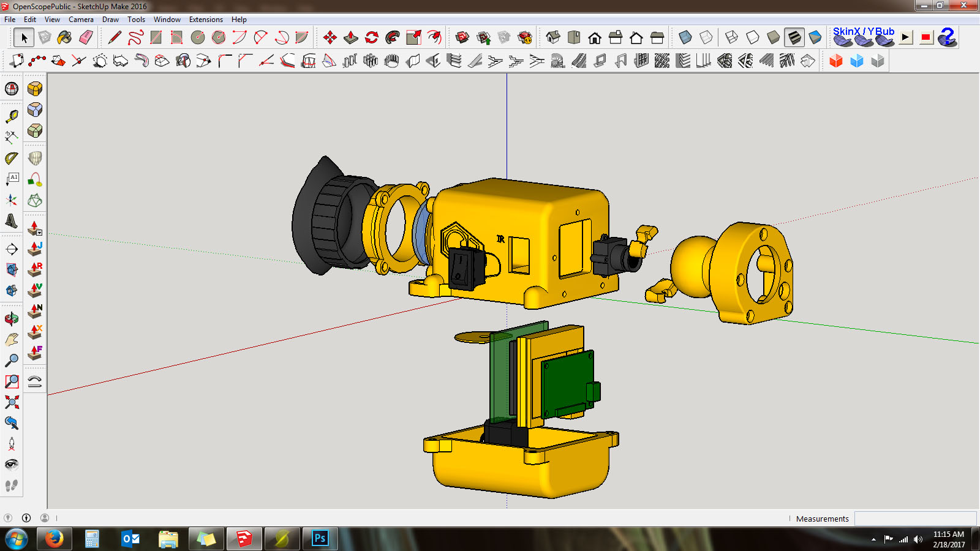Click the Tape Measure tool

pos(12,116)
